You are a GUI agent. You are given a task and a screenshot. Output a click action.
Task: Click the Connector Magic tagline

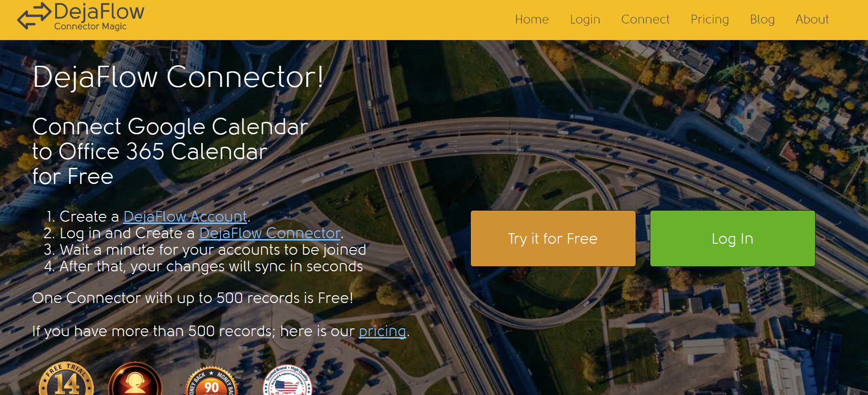click(90, 26)
